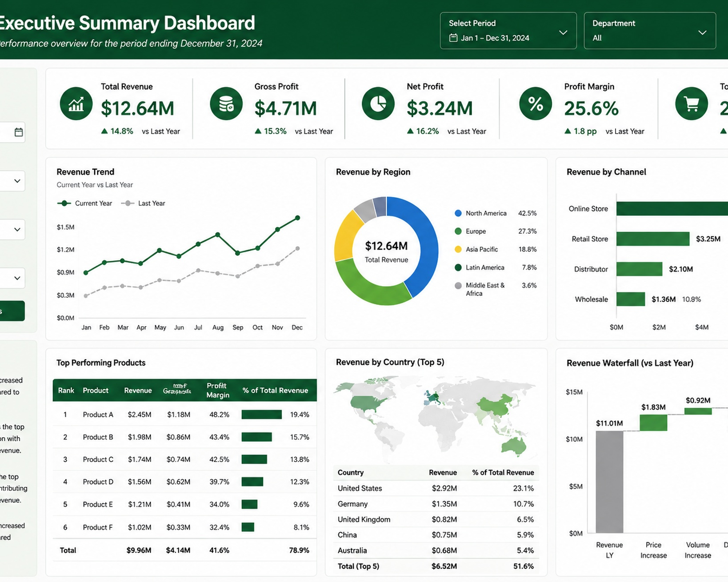Click the gray Revenue LY waterfall bar
The width and height of the screenshot is (728, 582).
(x=609, y=482)
